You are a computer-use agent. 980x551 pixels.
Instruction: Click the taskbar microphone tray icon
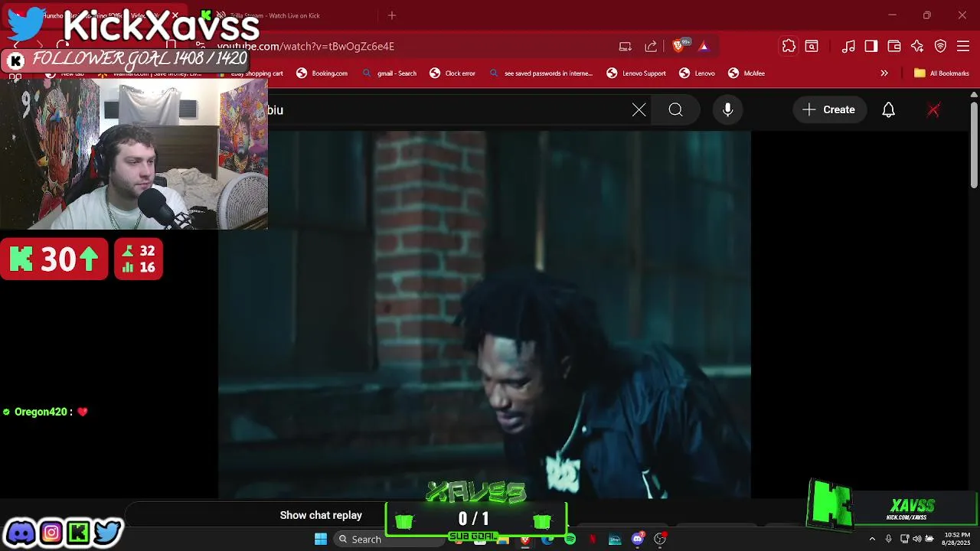click(x=888, y=539)
